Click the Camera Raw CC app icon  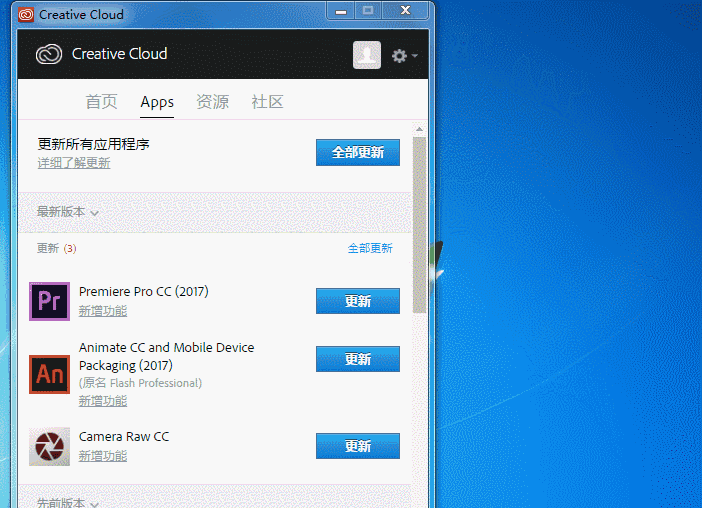coord(49,447)
